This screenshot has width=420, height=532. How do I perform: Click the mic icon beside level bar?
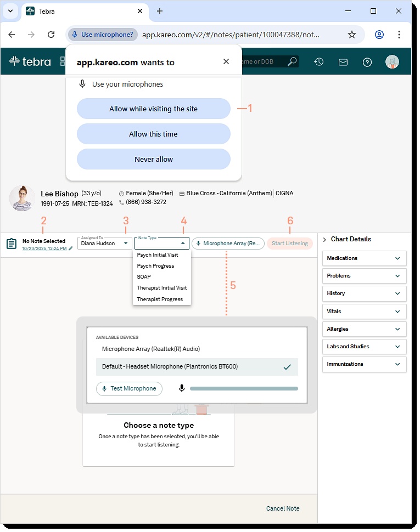182,388
